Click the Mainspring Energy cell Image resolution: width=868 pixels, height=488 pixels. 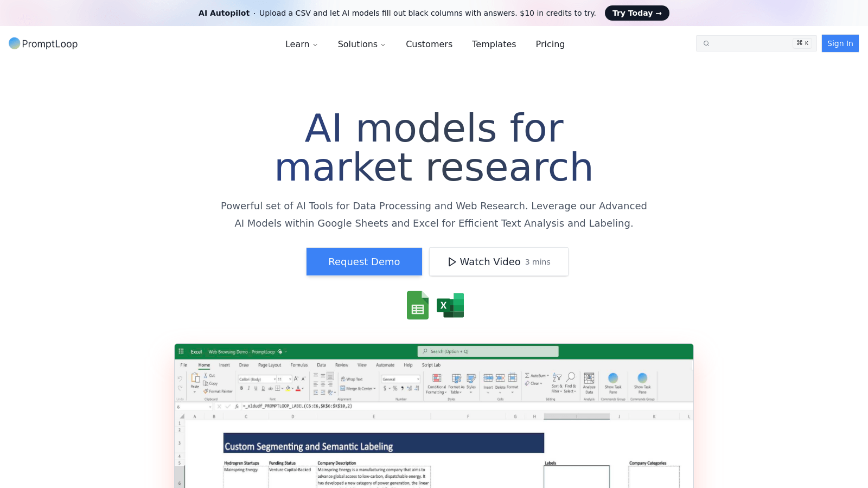pyautogui.click(x=246, y=477)
